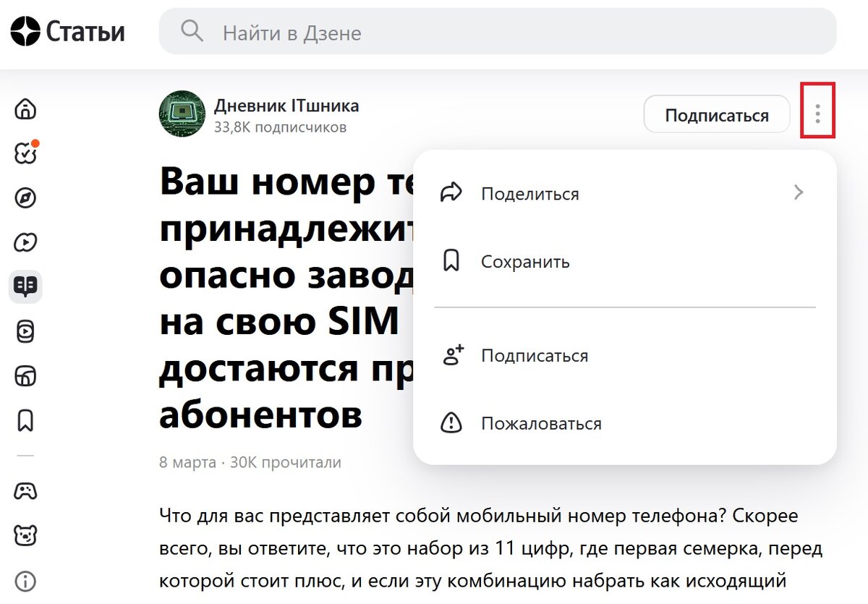Select the compass Discover icon
Image resolution: width=868 pixels, height=604 pixels.
click(x=25, y=197)
